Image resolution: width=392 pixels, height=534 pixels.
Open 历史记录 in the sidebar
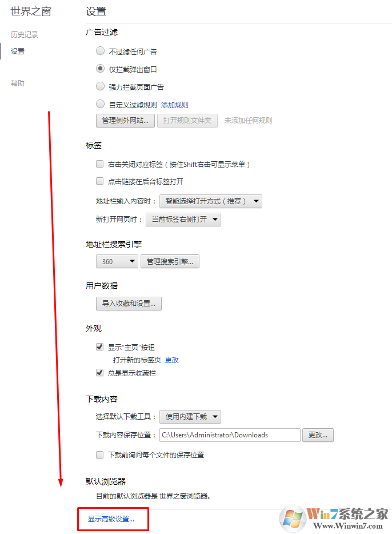point(25,35)
